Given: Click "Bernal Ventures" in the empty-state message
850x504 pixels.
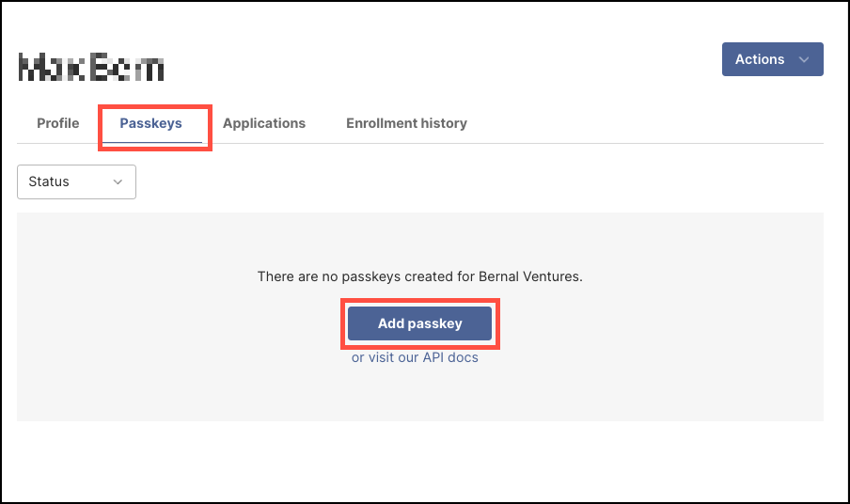Looking at the screenshot, I should point(529,276).
